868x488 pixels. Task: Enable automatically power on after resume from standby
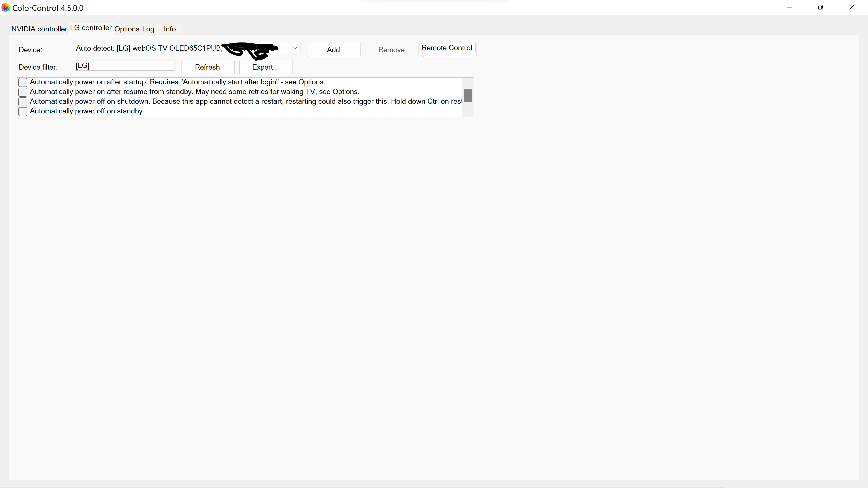23,92
